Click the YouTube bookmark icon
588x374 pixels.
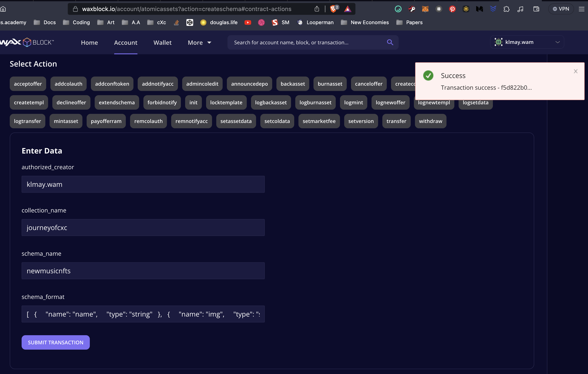point(248,22)
